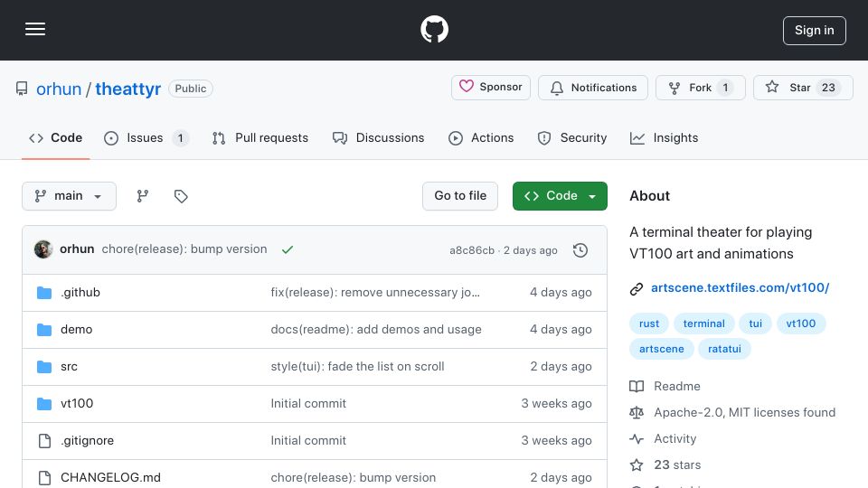Switch to the Code tab
Image resolution: width=868 pixels, height=488 pixels.
tap(55, 137)
